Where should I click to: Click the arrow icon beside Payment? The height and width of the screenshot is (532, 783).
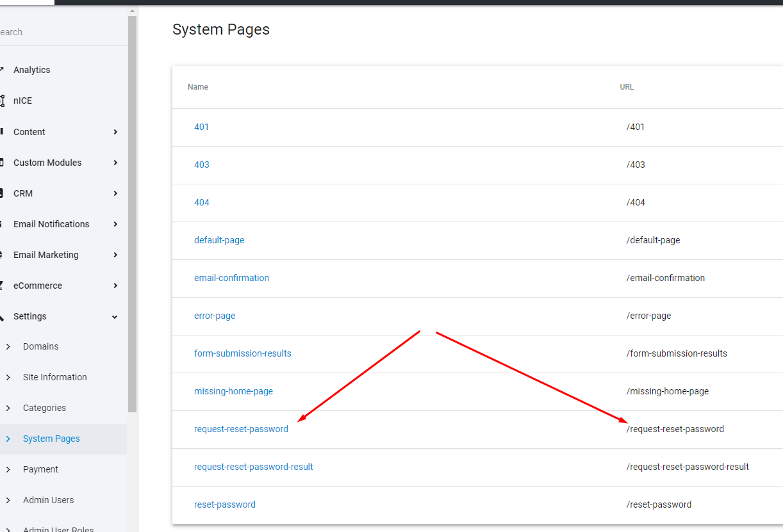[8, 469]
